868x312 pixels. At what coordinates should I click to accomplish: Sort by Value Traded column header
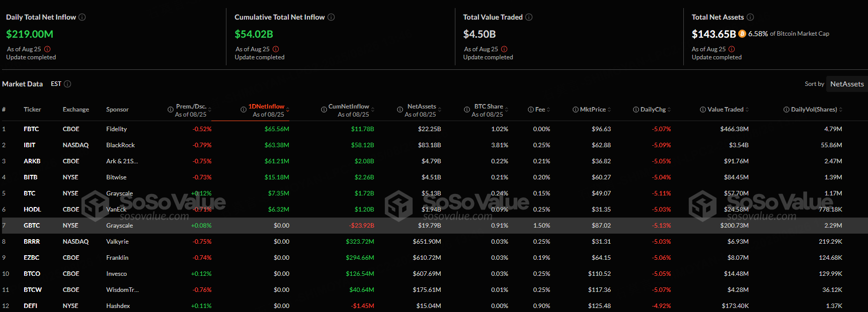725,110
